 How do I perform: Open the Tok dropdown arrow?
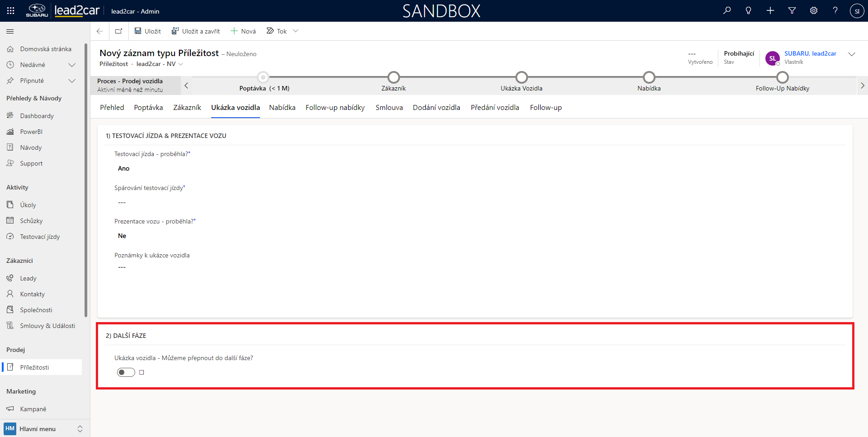pyautogui.click(x=296, y=31)
